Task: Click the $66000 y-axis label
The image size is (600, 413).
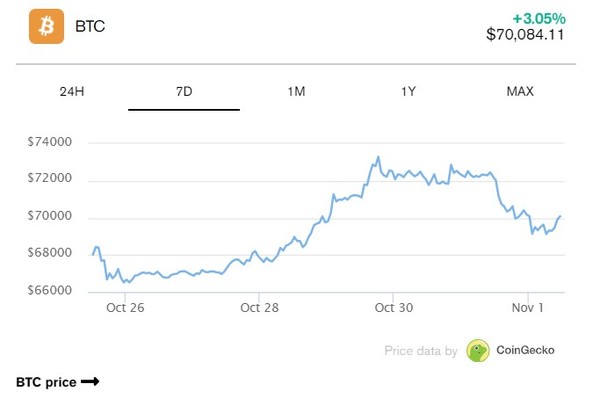Action: [x=50, y=291]
